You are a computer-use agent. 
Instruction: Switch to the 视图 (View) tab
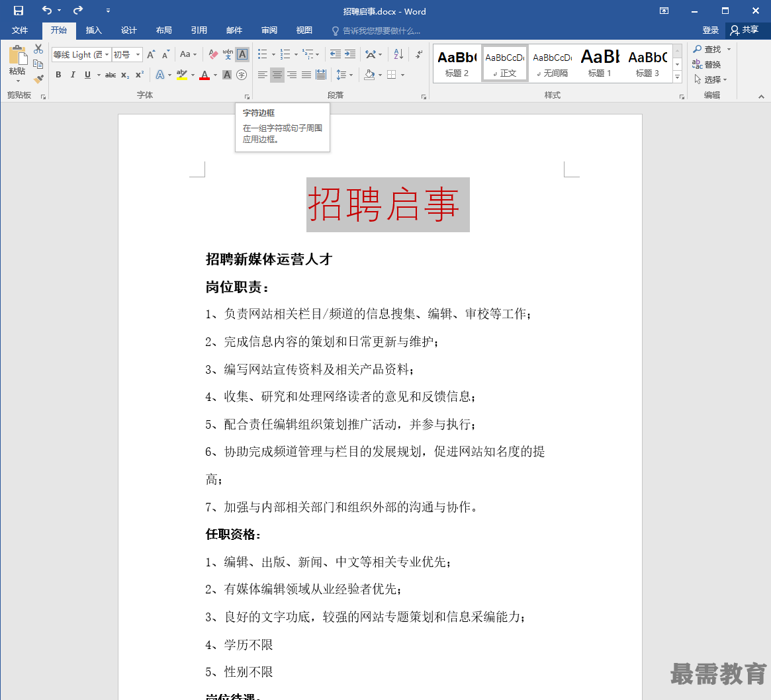coord(304,30)
